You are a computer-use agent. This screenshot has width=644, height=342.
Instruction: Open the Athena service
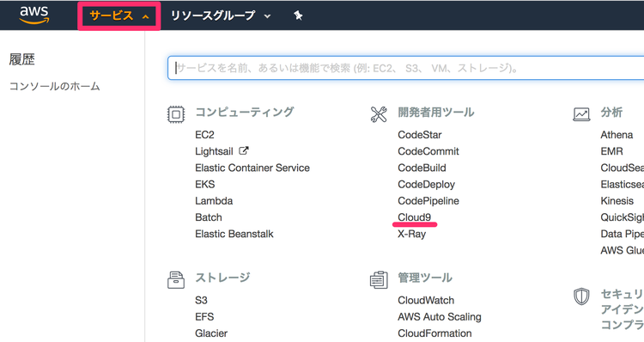coord(617,135)
